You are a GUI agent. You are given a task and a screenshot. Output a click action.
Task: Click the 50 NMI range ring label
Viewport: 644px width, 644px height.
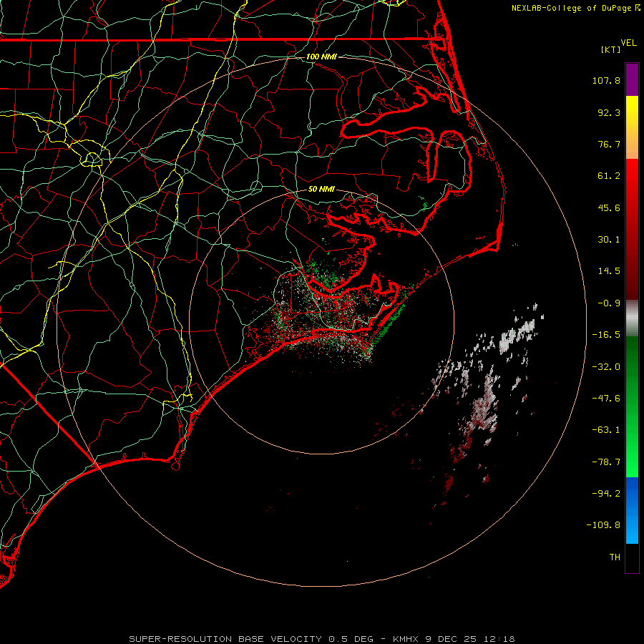321,189
